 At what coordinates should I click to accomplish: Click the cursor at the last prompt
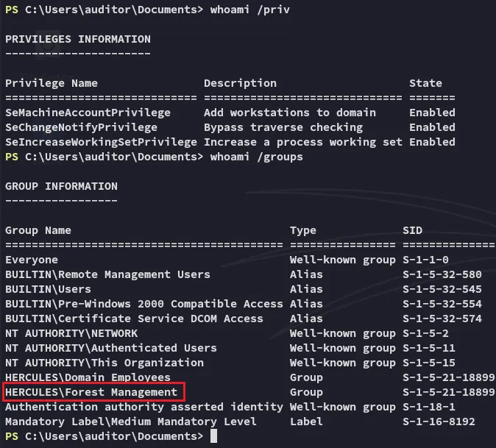tap(213, 436)
